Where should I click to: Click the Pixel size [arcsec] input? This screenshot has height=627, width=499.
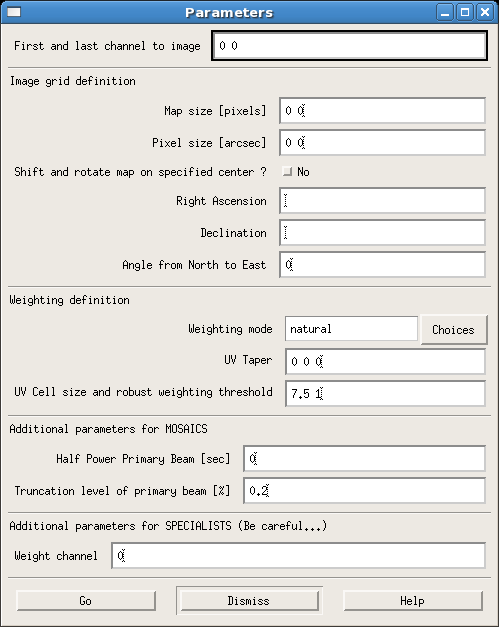tap(382, 142)
